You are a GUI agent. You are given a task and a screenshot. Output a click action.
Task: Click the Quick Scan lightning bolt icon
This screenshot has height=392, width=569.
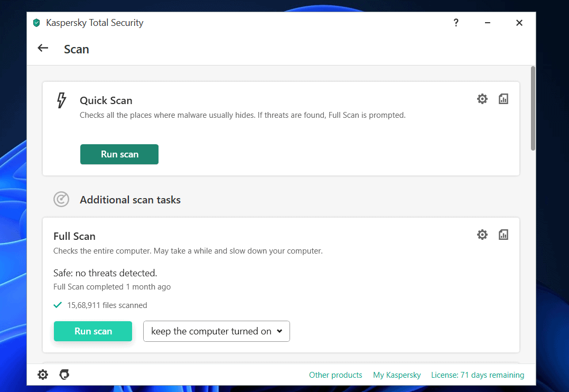point(62,100)
